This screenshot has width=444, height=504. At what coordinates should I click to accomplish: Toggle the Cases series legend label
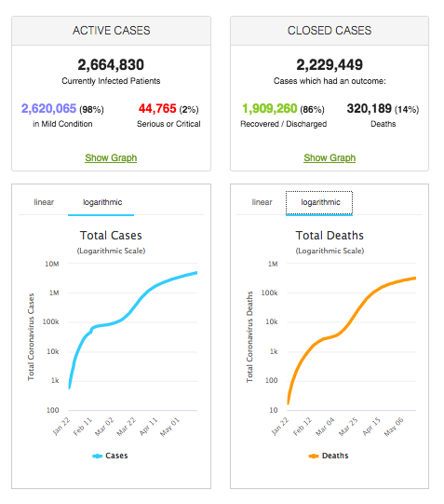coord(116,456)
